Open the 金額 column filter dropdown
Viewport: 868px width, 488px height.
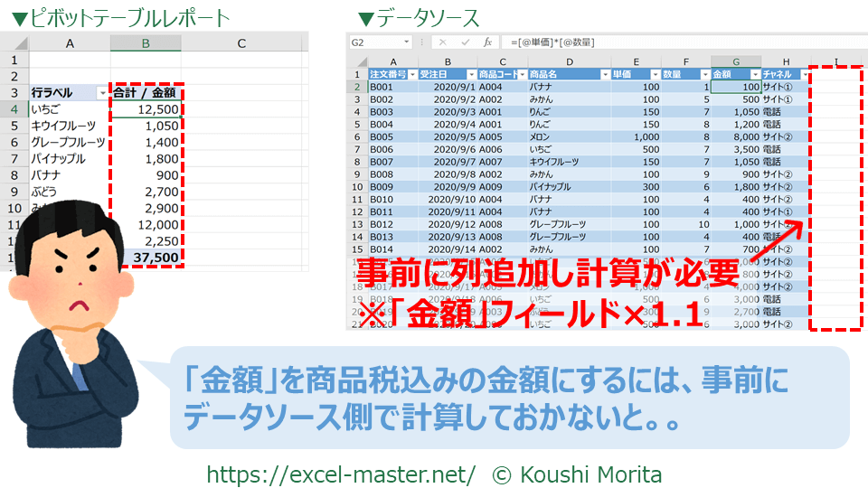pyautogui.click(x=754, y=74)
